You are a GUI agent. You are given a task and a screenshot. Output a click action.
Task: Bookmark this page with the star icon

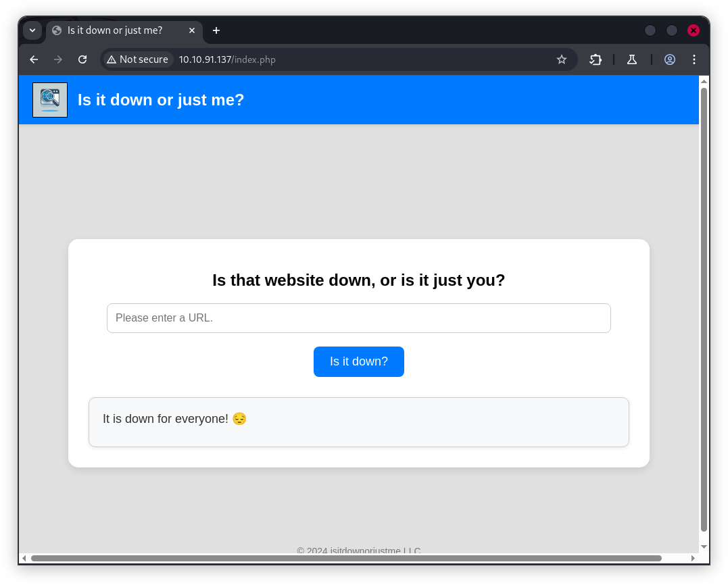(x=562, y=59)
